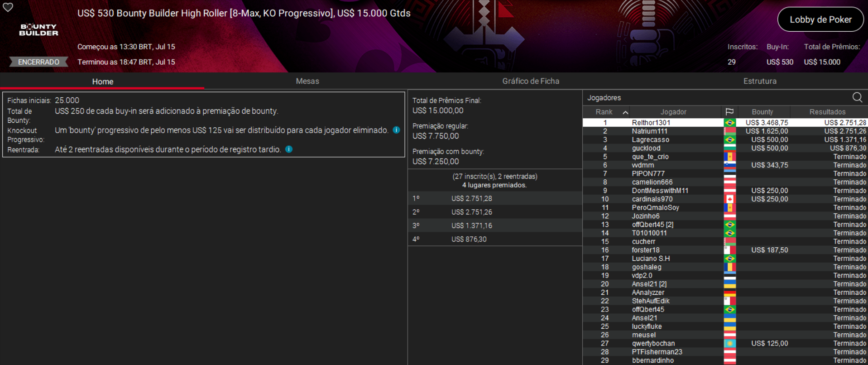The image size is (868, 365).
Task: Sort by the Resultados column header
Action: 827,112
